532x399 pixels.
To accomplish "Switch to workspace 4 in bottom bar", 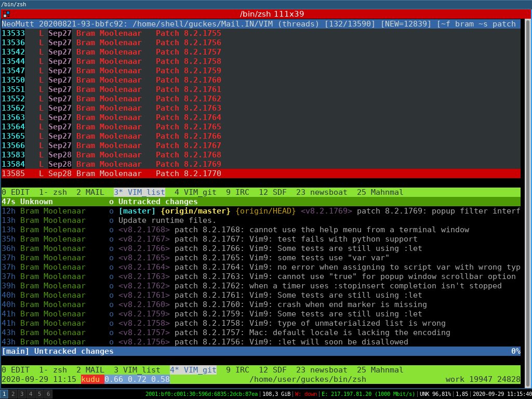I will point(31,394).
